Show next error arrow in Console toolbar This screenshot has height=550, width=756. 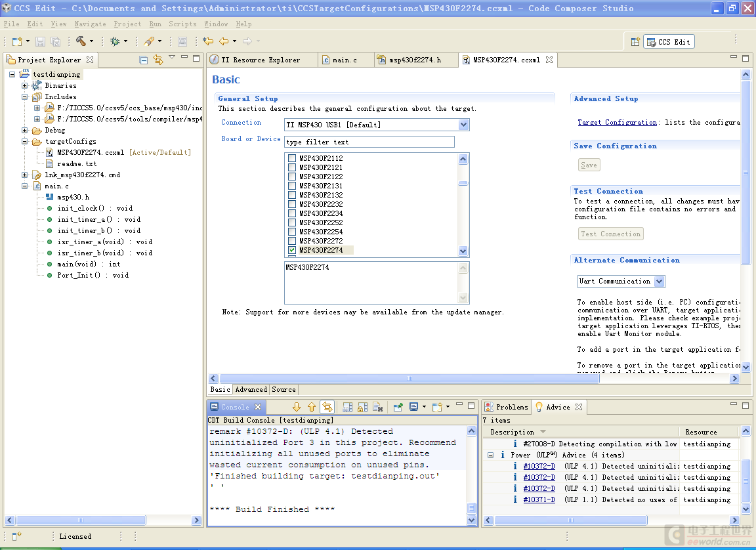point(297,408)
